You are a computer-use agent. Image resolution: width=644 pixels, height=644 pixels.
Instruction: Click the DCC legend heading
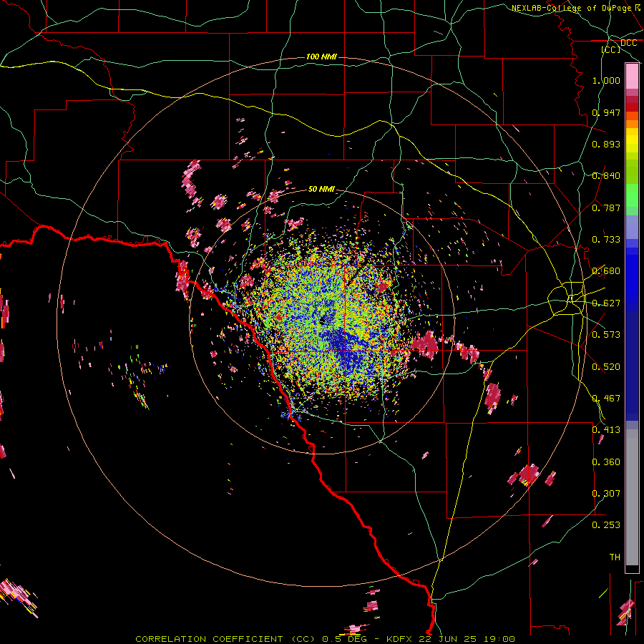point(628,43)
